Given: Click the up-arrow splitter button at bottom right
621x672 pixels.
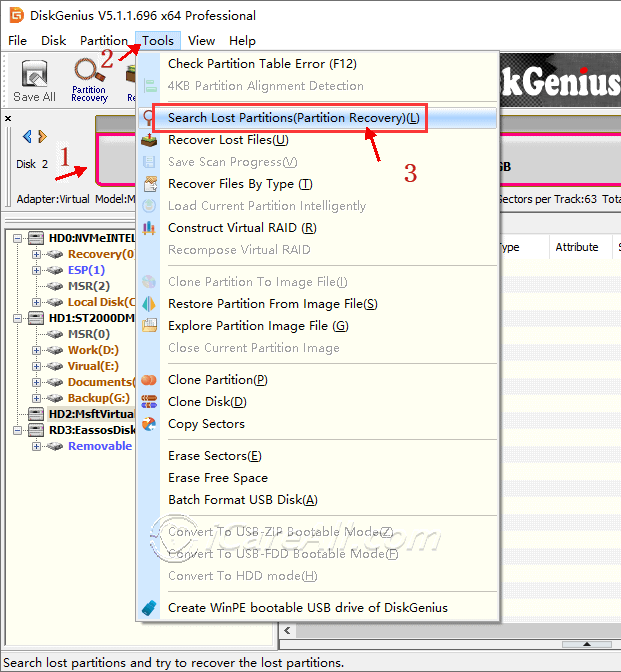Looking at the screenshot, I should [587, 644].
